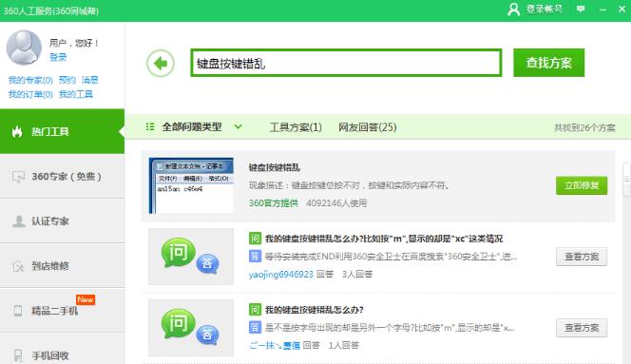
Task: Click the title 我的键盘按键错乱怎么办?
Action: [314, 310]
